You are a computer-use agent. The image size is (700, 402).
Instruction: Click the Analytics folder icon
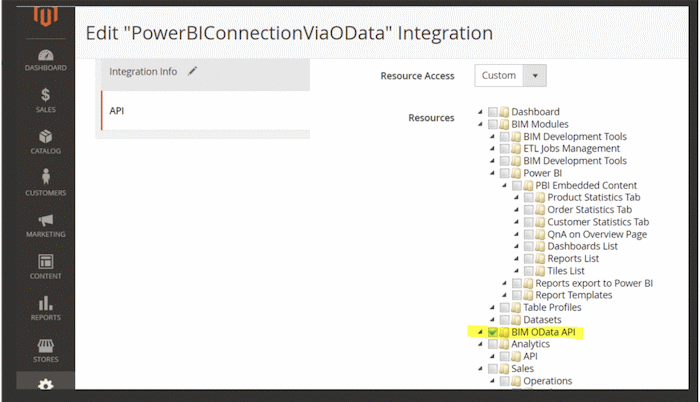pos(504,344)
